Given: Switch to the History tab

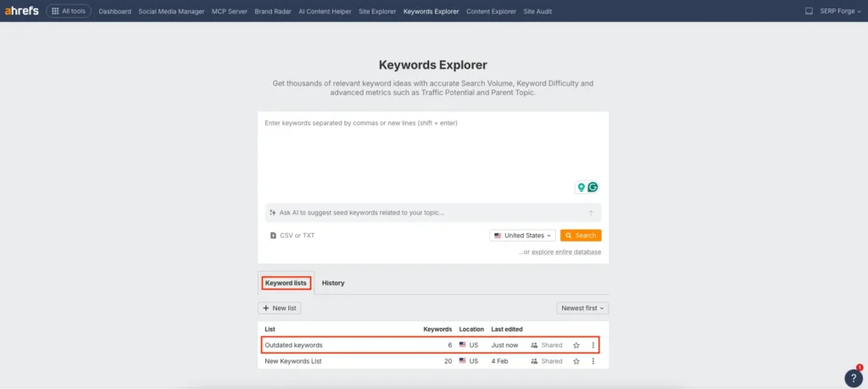Looking at the screenshot, I should [x=333, y=283].
